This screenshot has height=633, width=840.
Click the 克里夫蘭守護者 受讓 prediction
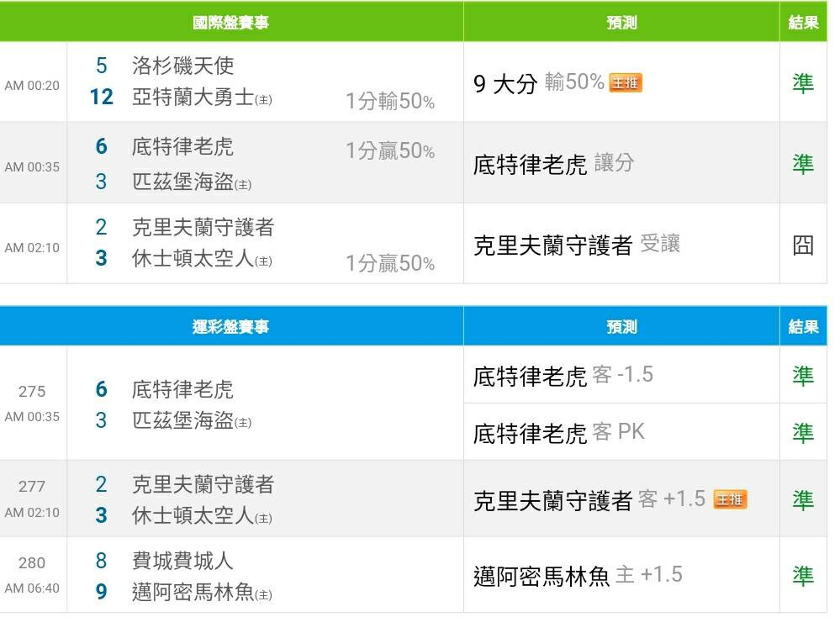pos(577,245)
